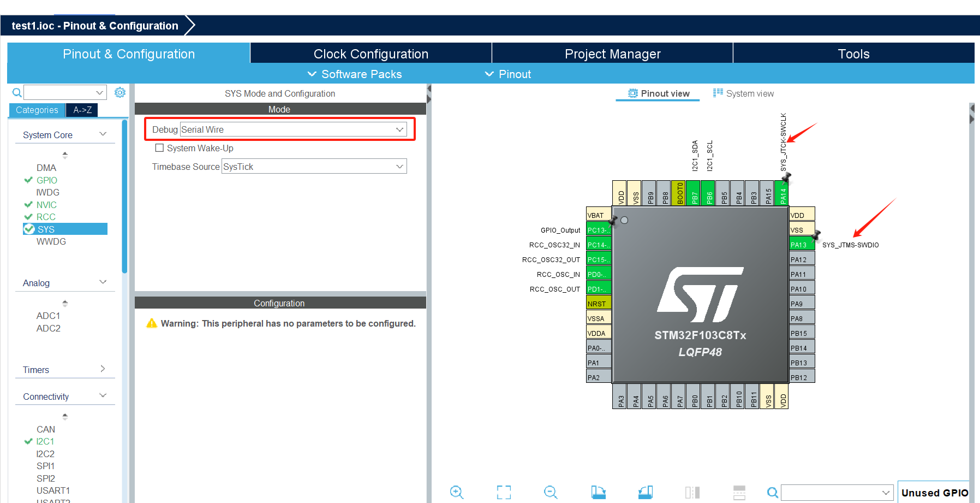This screenshot has width=980, height=503.
Task: Select SPI1 under Connectivity
Action: 45,466
